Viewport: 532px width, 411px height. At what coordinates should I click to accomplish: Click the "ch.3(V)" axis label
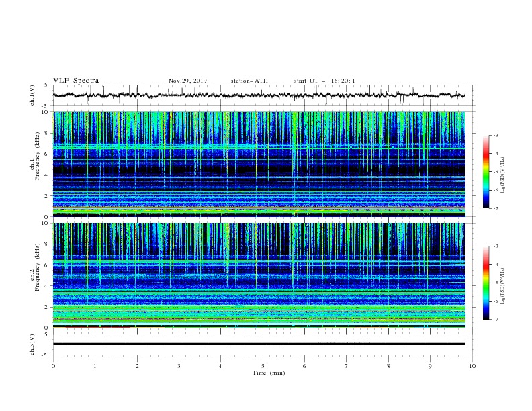click(32, 345)
